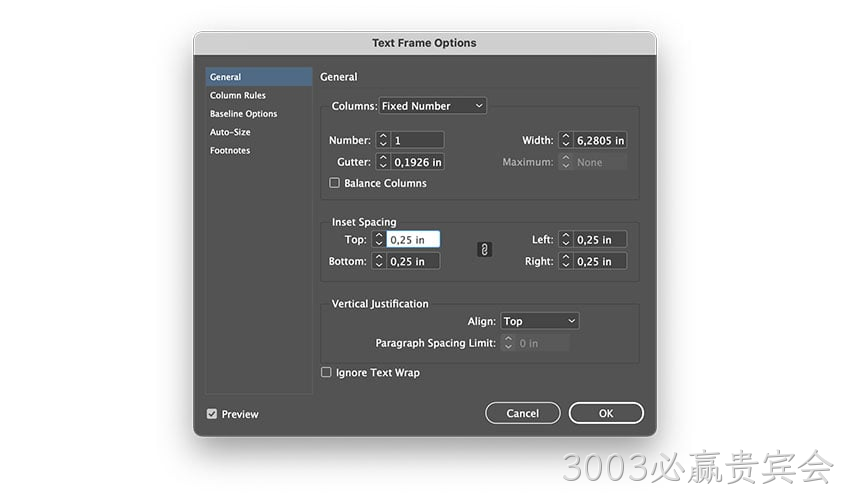Image resolution: width=850 pixels, height=498 pixels.
Task: Click the Gutter value stepper arrows
Action: tap(383, 162)
